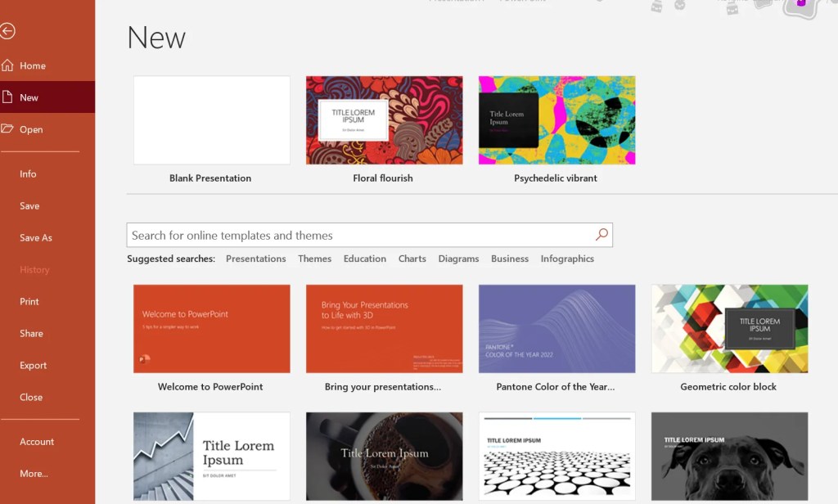Click the New document icon
This screenshot has width=838, height=504.
click(x=8, y=97)
